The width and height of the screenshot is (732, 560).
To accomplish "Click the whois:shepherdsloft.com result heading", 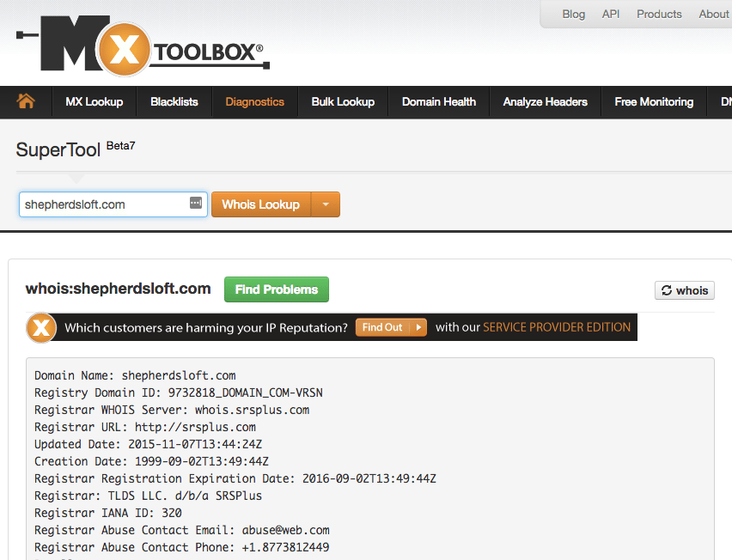I will tap(118, 289).
